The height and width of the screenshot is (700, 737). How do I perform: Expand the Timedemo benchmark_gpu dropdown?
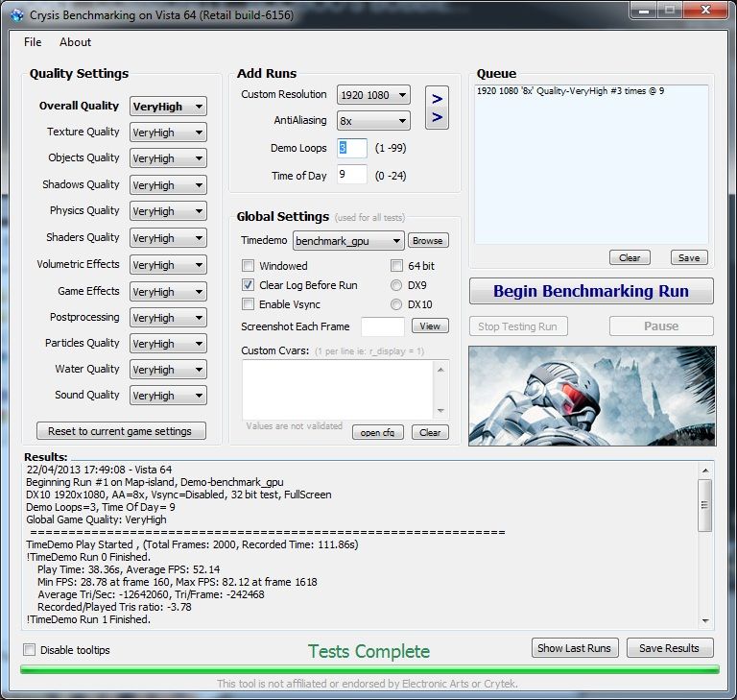point(348,241)
